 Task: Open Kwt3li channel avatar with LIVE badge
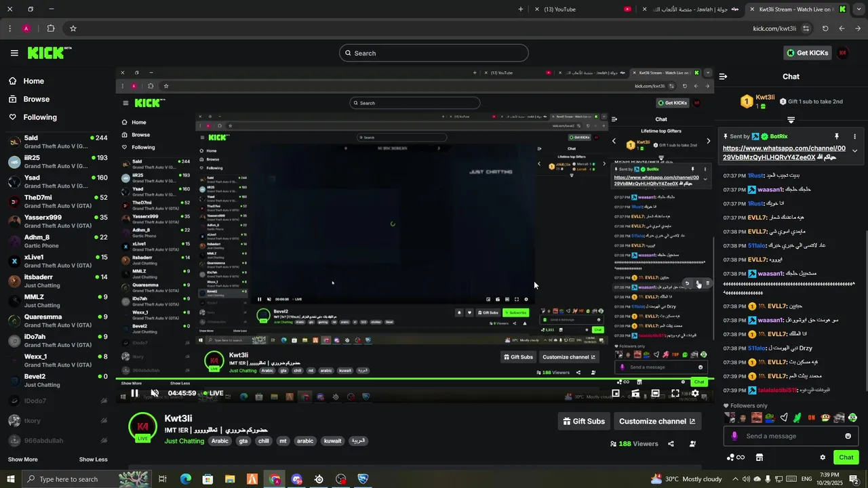pyautogui.click(x=142, y=427)
